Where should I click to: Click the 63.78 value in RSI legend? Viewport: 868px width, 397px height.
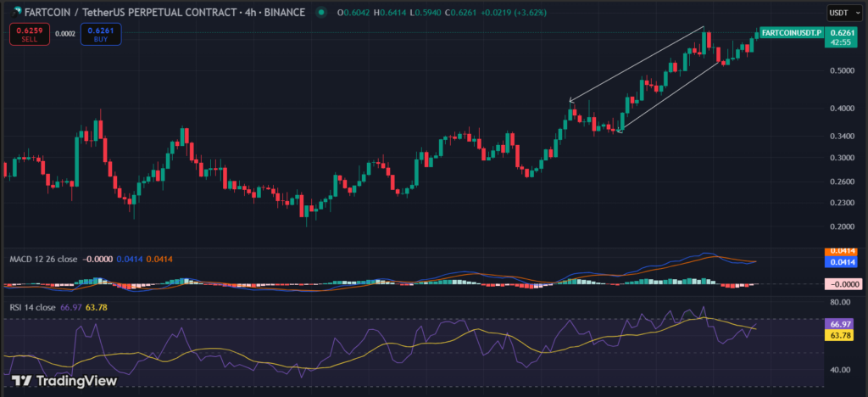click(96, 307)
